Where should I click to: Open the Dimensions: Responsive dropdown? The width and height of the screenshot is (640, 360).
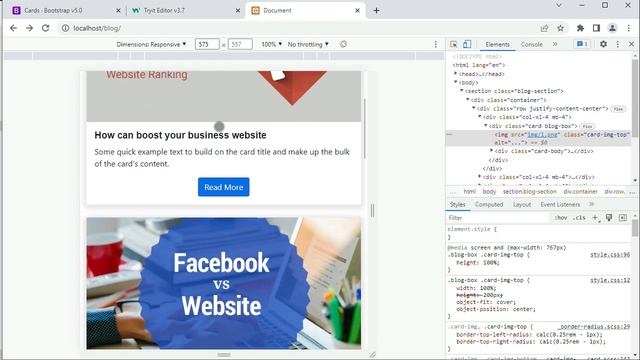pos(151,44)
